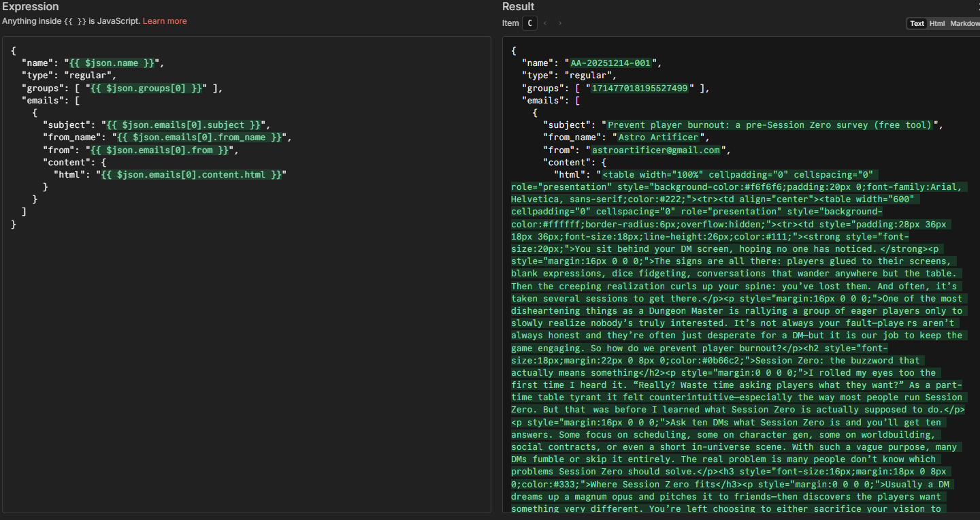The height and width of the screenshot is (520, 980).
Task: Switch result view to Text
Action: point(917,23)
